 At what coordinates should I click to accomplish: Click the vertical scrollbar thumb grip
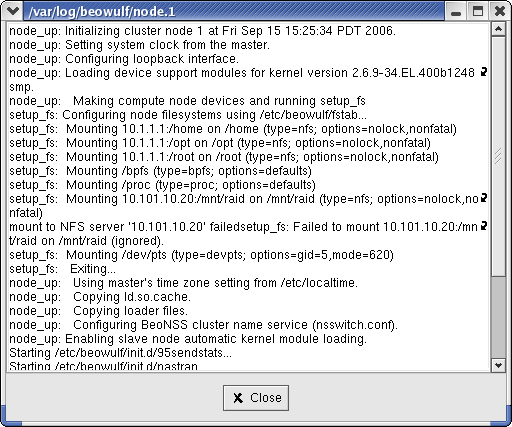[x=498, y=156]
